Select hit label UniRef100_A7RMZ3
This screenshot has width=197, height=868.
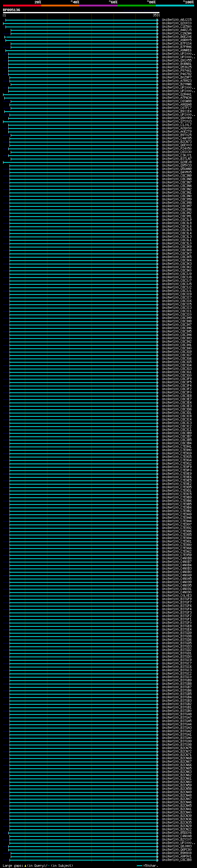click(x=177, y=81)
